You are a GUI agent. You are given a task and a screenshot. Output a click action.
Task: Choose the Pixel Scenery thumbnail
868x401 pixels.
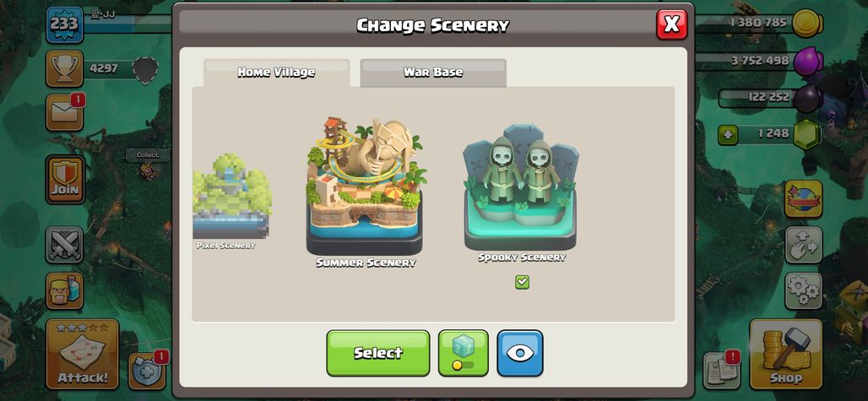[x=231, y=201]
